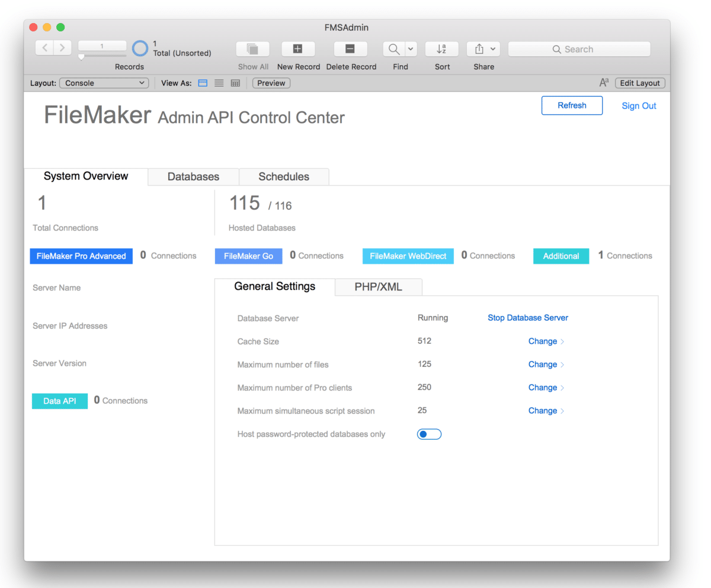Select List View next to Form View
The image size is (711, 588).
[219, 83]
